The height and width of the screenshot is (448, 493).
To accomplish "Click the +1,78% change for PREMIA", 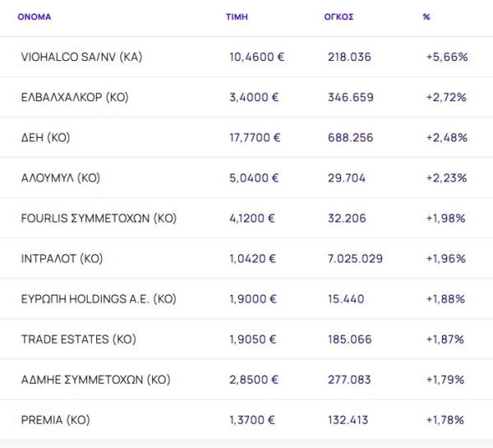I will [x=446, y=420].
